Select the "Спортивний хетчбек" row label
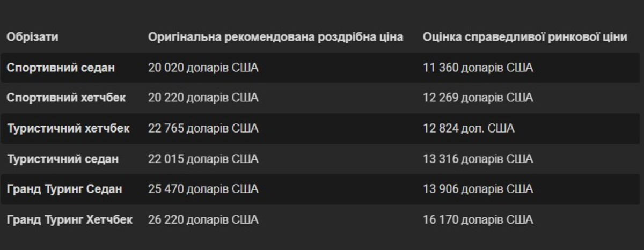Screen dimensions: 644x250 pyautogui.click(x=66, y=98)
